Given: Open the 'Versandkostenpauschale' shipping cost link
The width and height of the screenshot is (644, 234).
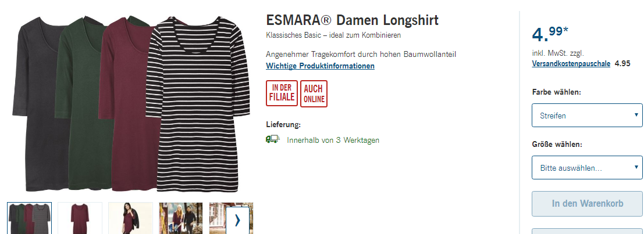Looking at the screenshot, I should pyautogui.click(x=571, y=63).
